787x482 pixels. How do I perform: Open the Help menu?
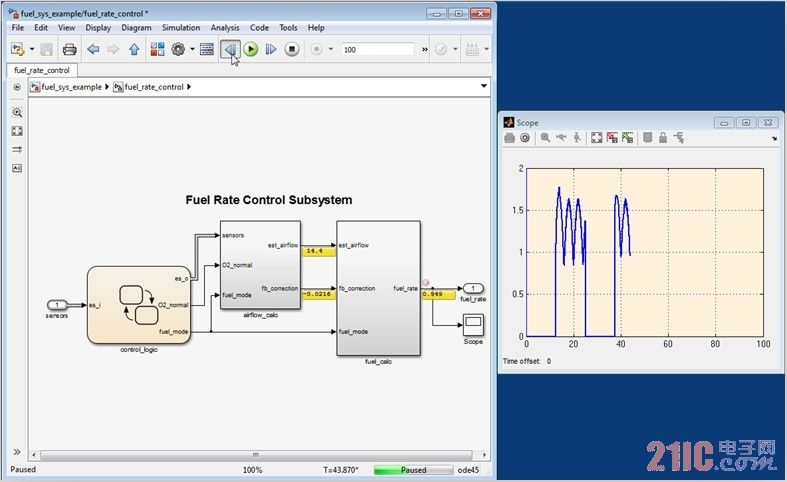[x=316, y=28]
